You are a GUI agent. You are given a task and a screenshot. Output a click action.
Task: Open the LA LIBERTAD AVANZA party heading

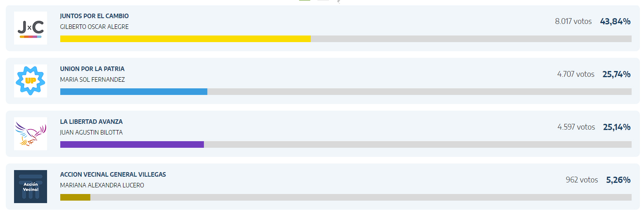(x=91, y=122)
